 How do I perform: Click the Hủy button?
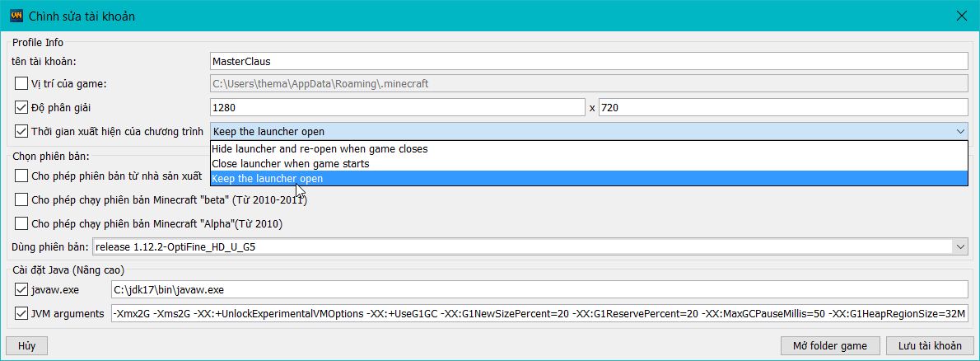click(27, 346)
